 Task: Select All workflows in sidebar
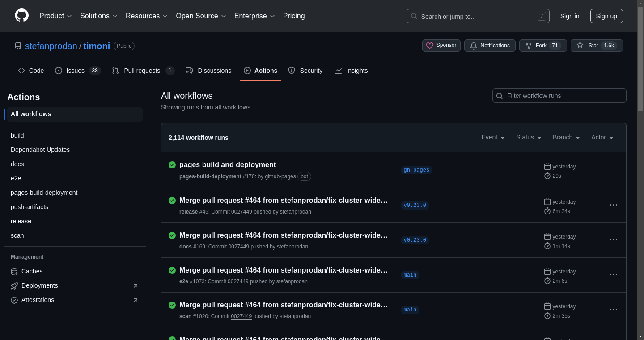click(75, 114)
